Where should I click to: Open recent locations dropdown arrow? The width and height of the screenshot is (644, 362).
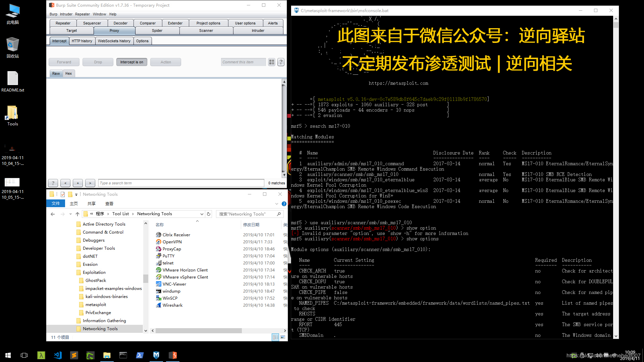click(x=70, y=214)
